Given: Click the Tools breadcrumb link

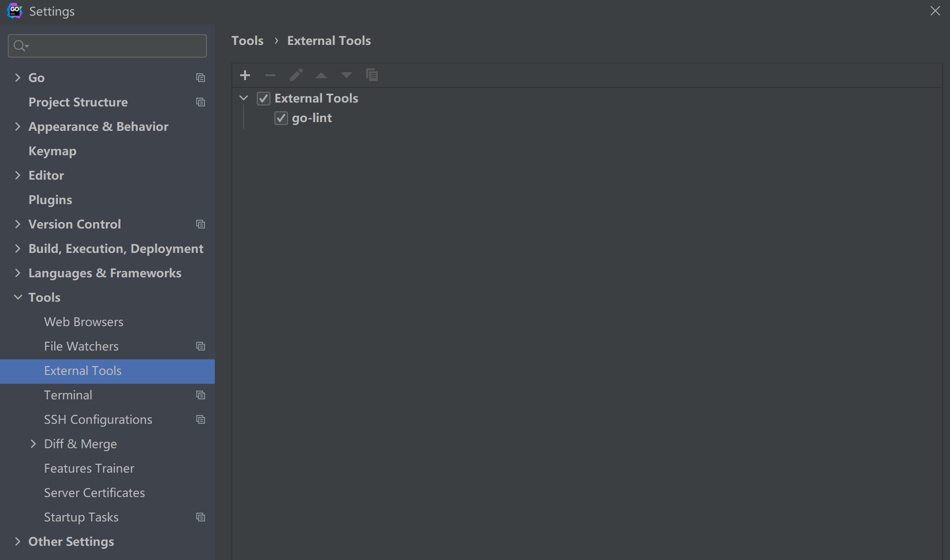Looking at the screenshot, I should pyautogui.click(x=247, y=41).
